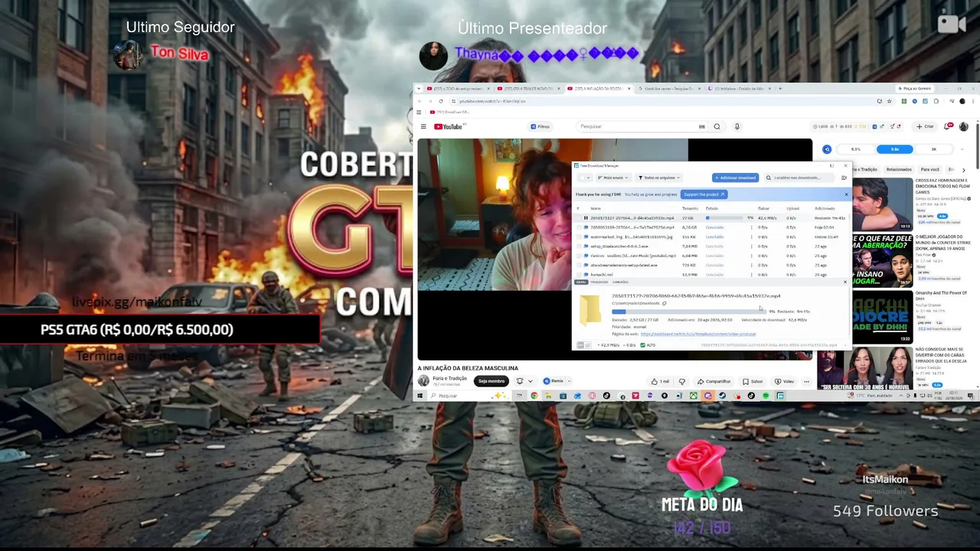
Task: Open YouTube notifications bell
Action: (x=948, y=126)
